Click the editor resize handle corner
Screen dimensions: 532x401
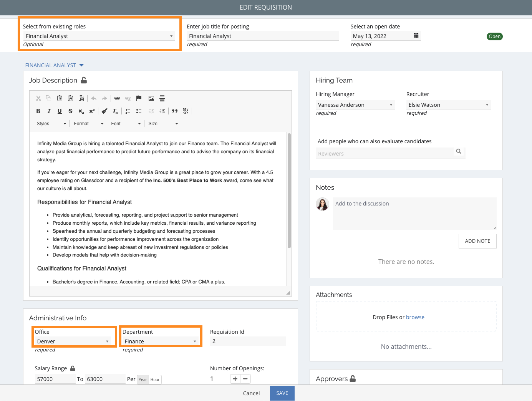pos(288,293)
